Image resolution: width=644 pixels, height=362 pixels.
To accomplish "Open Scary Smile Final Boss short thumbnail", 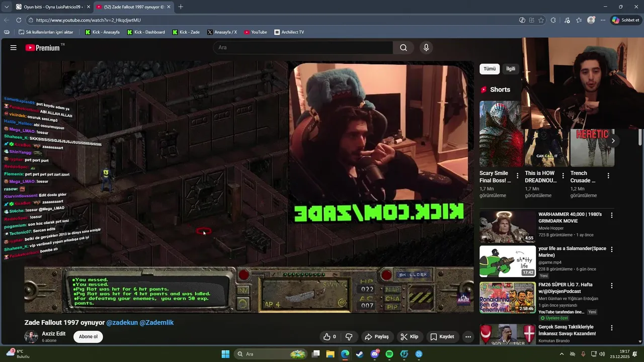I will pyautogui.click(x=500, y=134).
